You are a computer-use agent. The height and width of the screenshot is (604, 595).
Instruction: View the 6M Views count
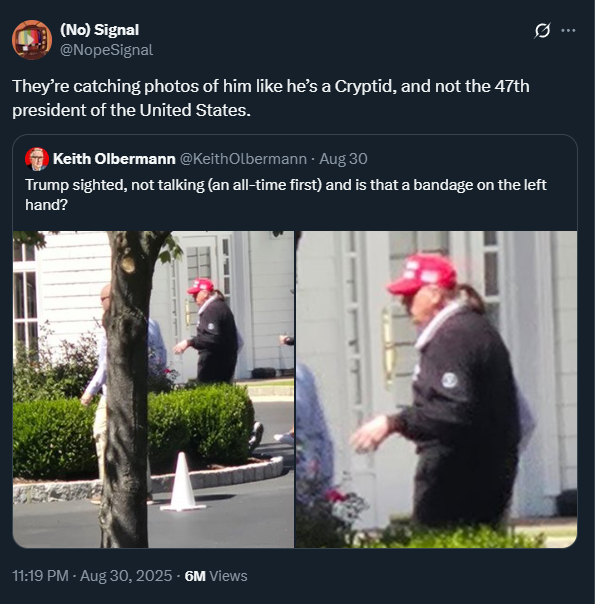tap(216, 576)
